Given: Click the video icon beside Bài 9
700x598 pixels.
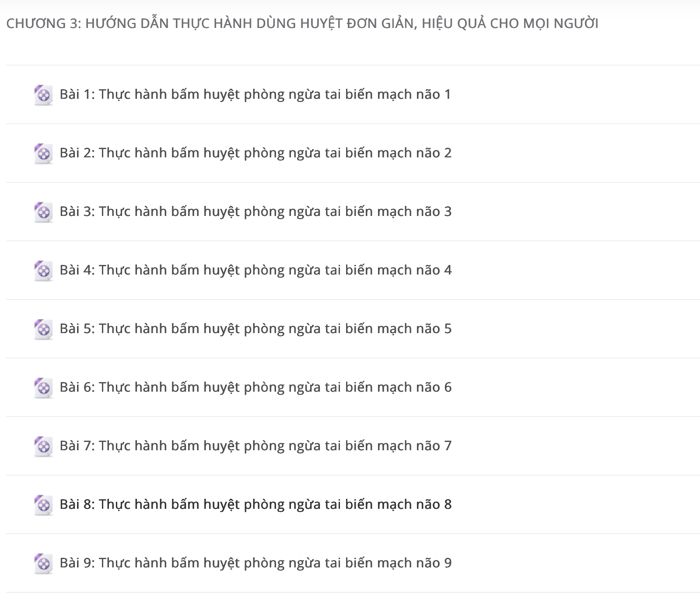Looking at the screenshot, I should coord(43,563).
